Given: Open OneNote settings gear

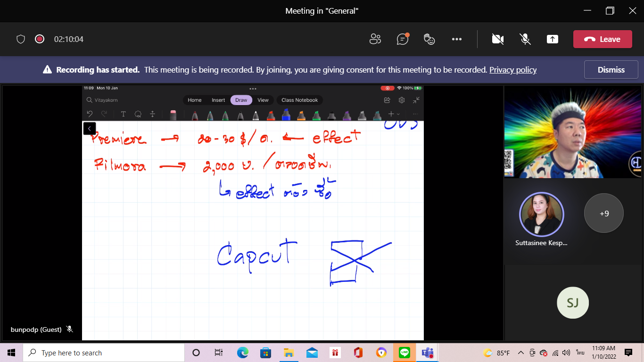Looking at the screenshot, I should point(402,100).
